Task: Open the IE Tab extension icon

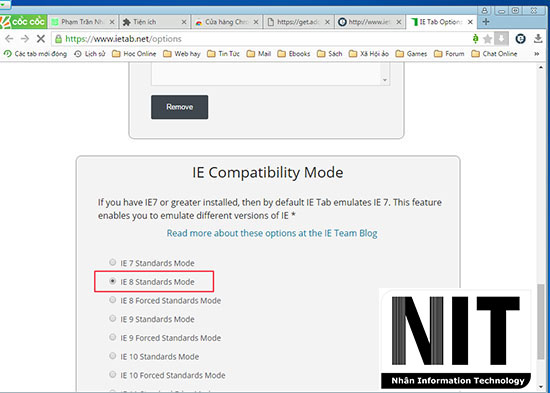Action: pyautogui.click(x=521, y=39)
